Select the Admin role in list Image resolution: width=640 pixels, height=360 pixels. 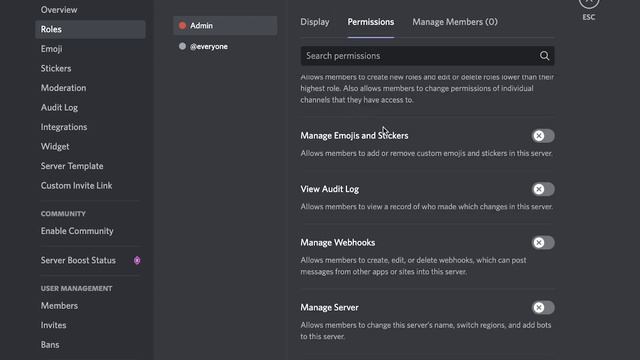point(225,25)
